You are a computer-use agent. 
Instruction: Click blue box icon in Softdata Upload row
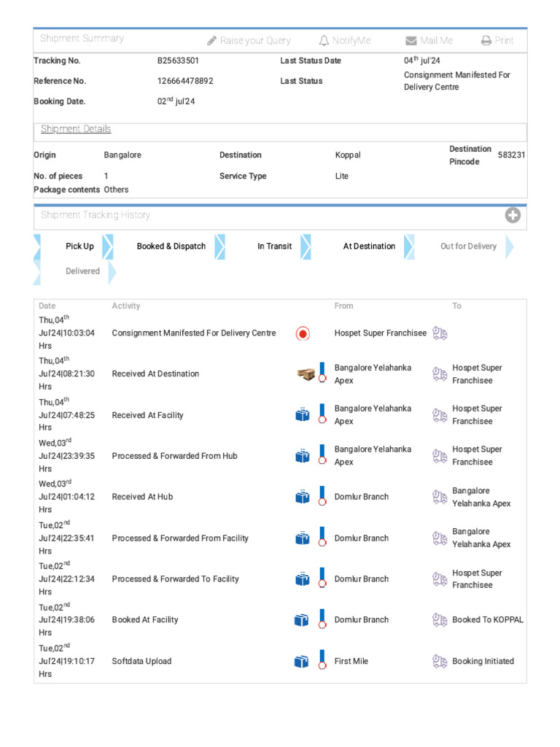click(x=302, y=662)
